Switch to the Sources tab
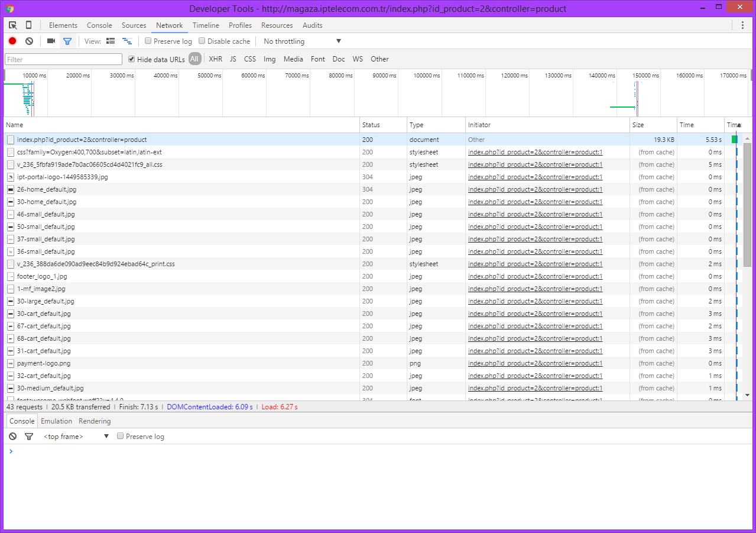 134,25
